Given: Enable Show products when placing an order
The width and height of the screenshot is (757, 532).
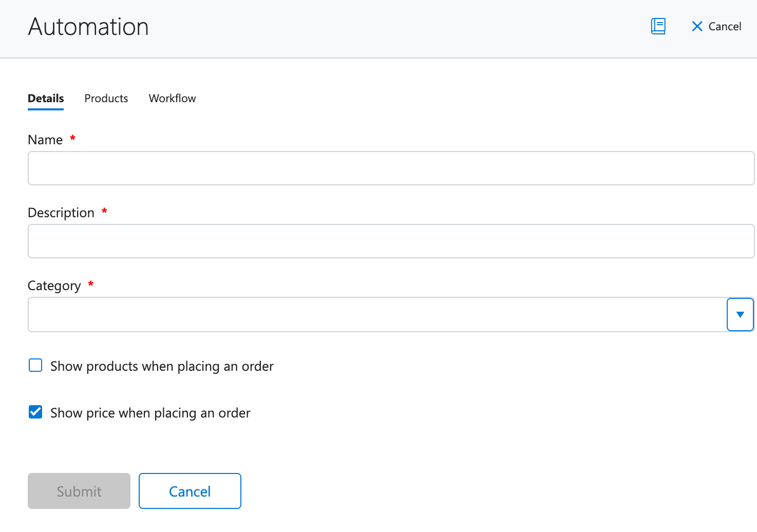Looking at the screenshot, I should [x=35, y=365].
